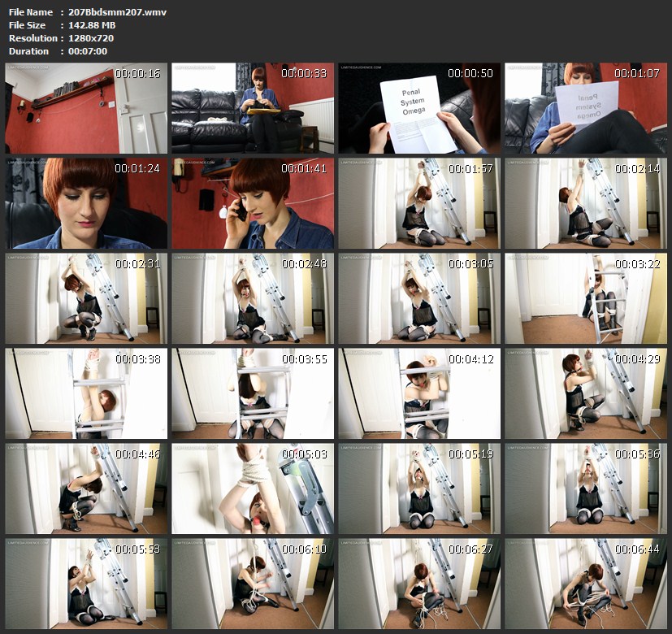Pick the 00:05:19 thumbnail

(419, 489)
